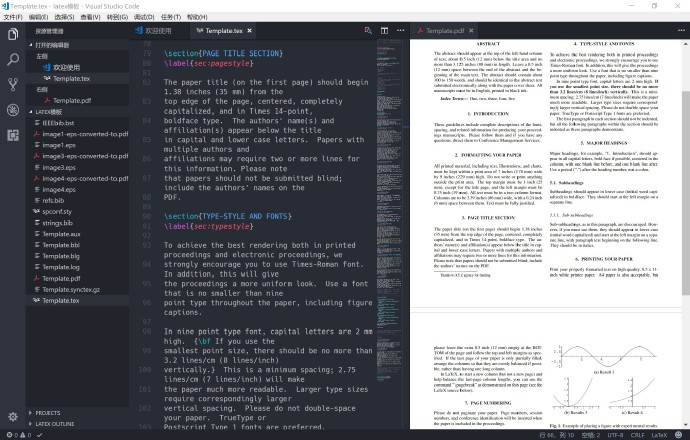Switch to the Template.pdf tab
The width and height of the screenshot is (690, 440).
(444, 30)
